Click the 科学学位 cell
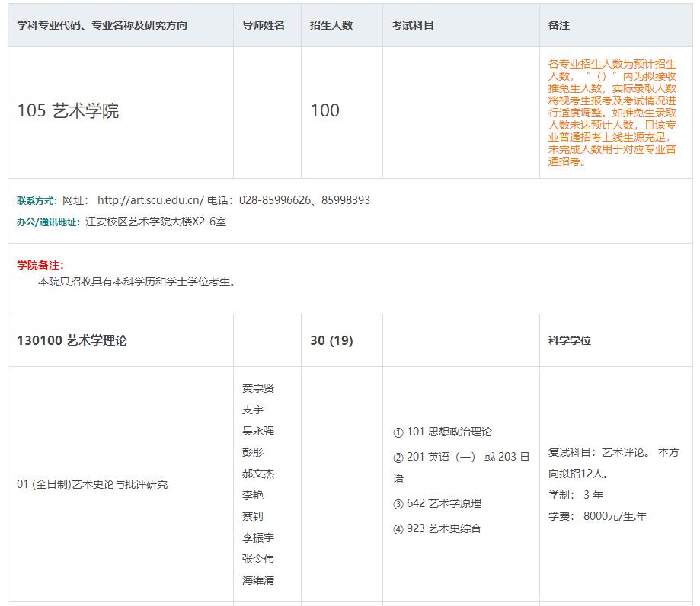 point(570,340)
